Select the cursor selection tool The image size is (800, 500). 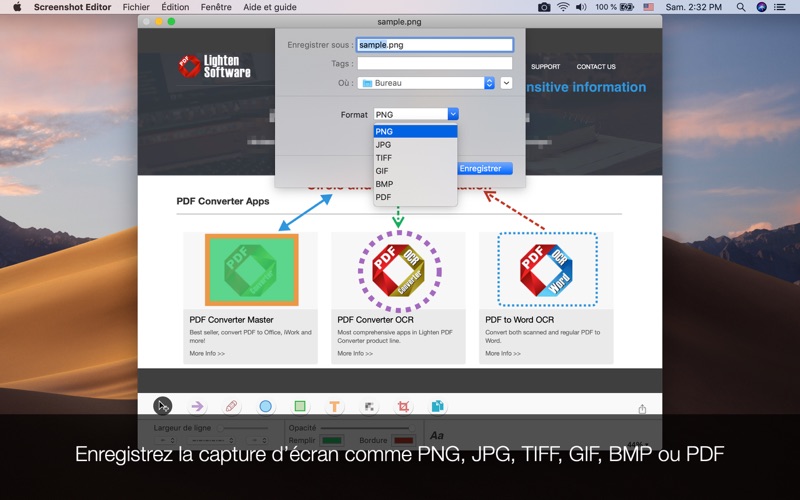(x=163, y=406)
